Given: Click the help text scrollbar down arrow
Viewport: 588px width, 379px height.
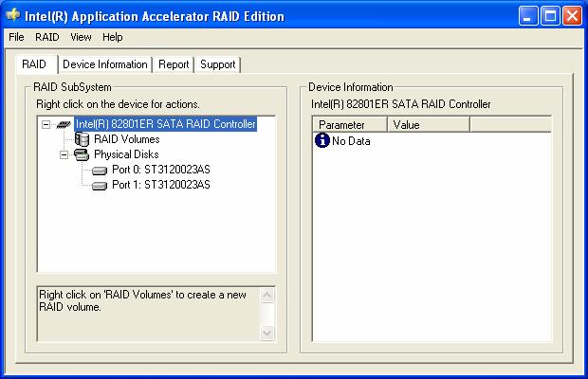Looking at the screenshot, I should tap(266, 333).
